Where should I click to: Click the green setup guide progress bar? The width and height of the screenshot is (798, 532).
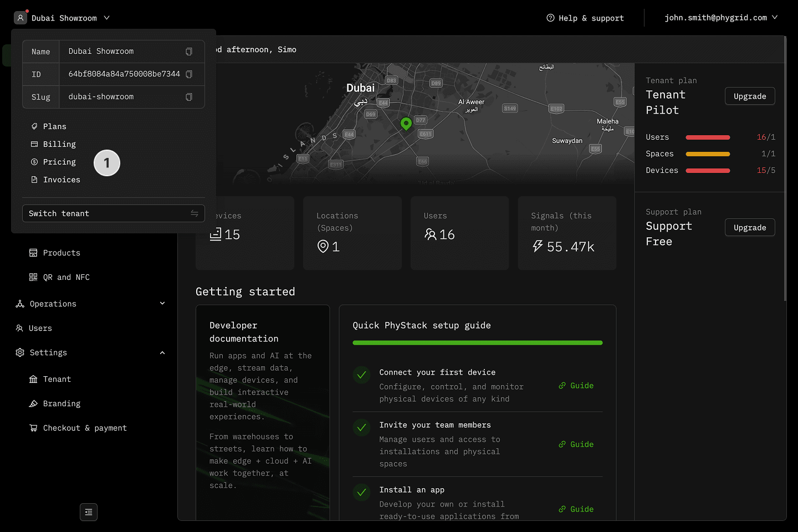pos(477,343)
